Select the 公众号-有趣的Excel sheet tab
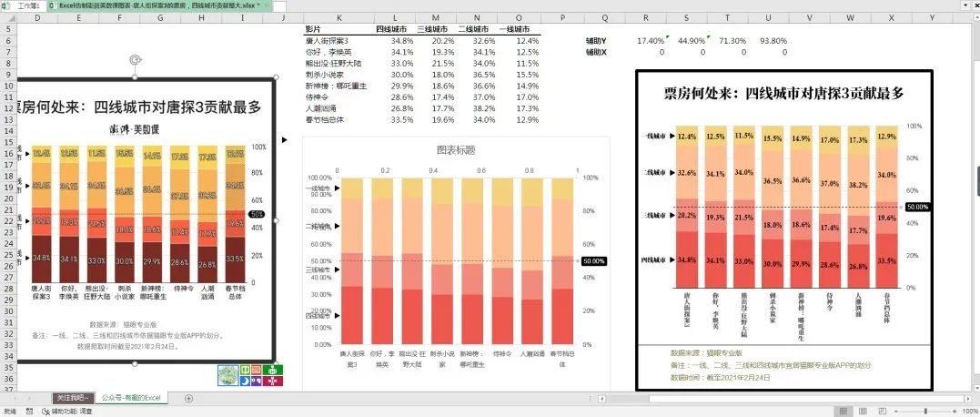This screenshot has height=417, width=980. click(x=131, y=398)
